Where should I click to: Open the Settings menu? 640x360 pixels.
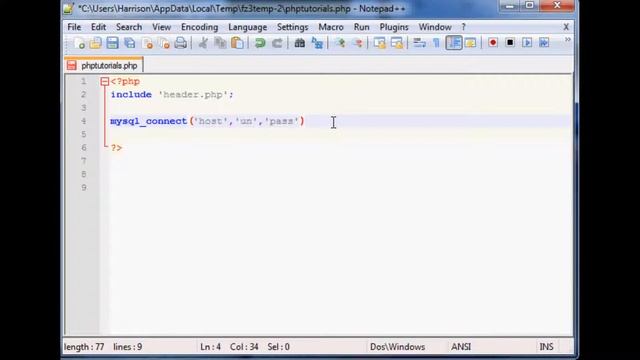tap(293, 27)
